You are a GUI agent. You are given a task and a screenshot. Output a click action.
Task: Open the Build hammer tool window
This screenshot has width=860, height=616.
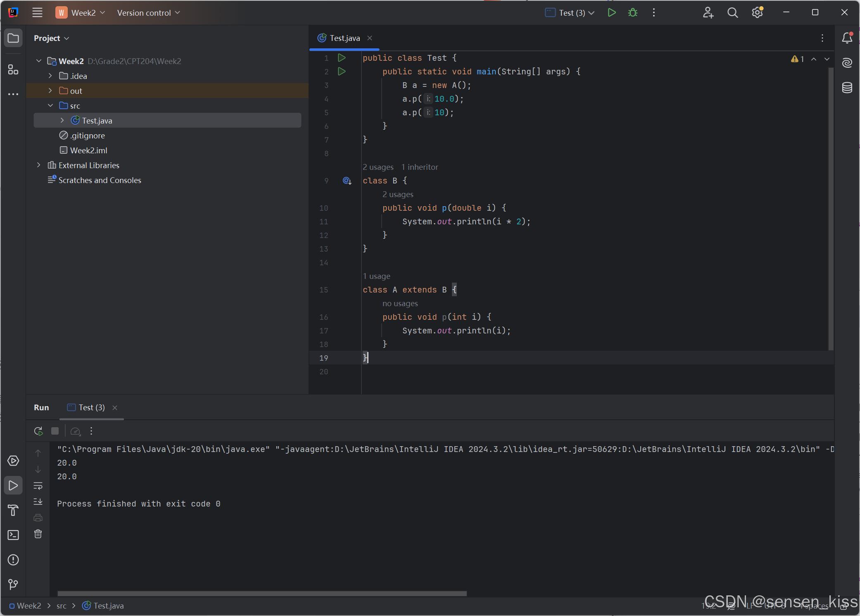click(13, 510)
